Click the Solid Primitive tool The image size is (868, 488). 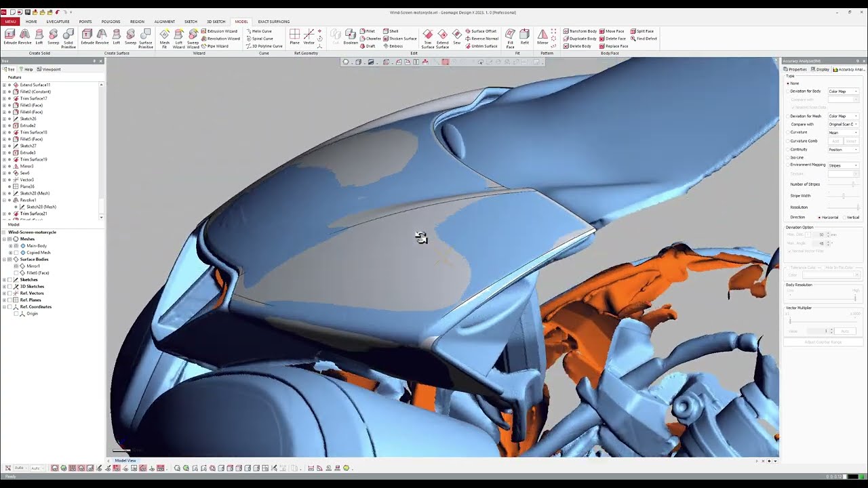[68, 39]
